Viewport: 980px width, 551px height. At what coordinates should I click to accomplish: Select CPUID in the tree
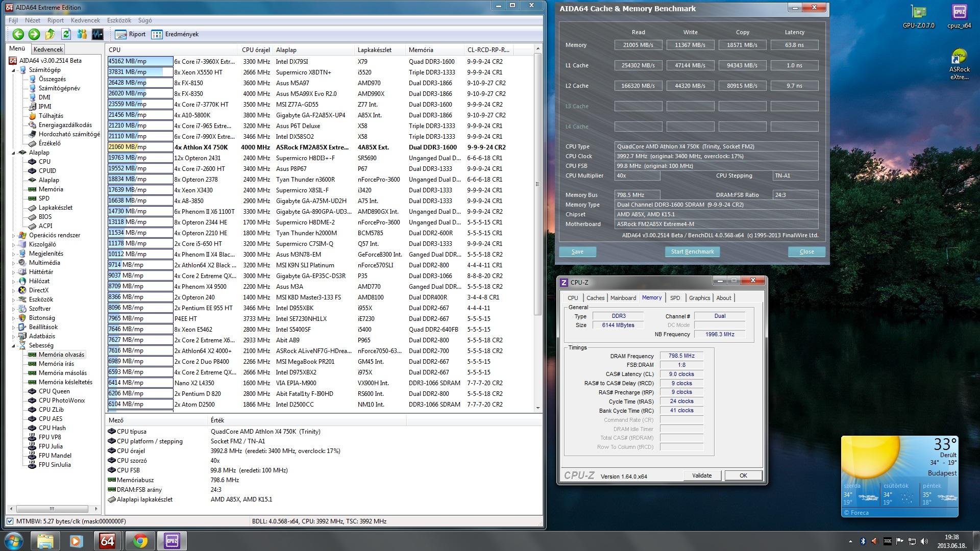click(x=47, y=171)
